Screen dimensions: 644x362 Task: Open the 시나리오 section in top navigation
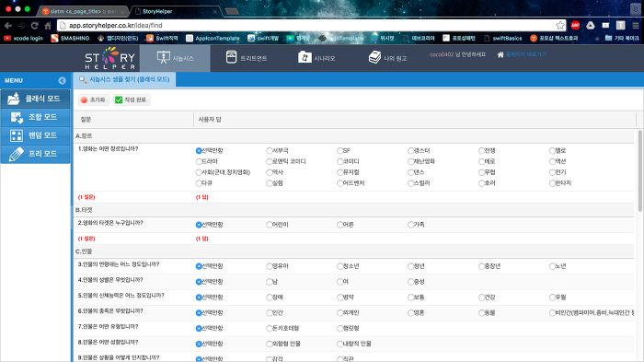click(x=316, y=58)
